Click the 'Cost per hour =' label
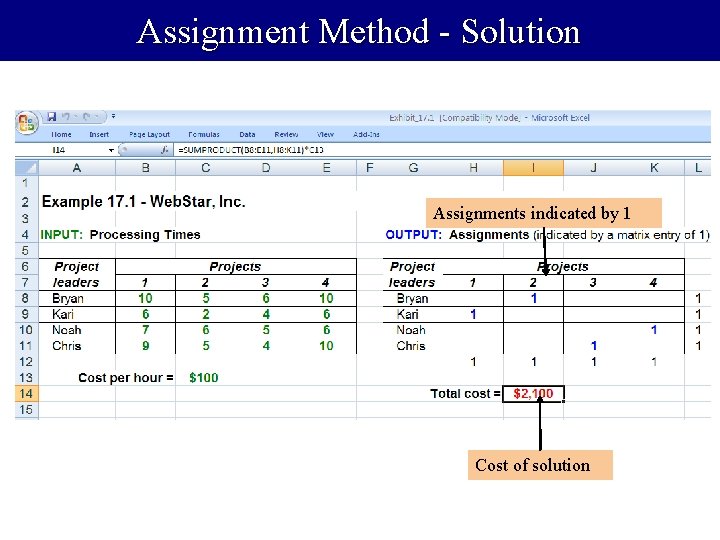Screen dimensions: 720x540 tap(126, 378)
